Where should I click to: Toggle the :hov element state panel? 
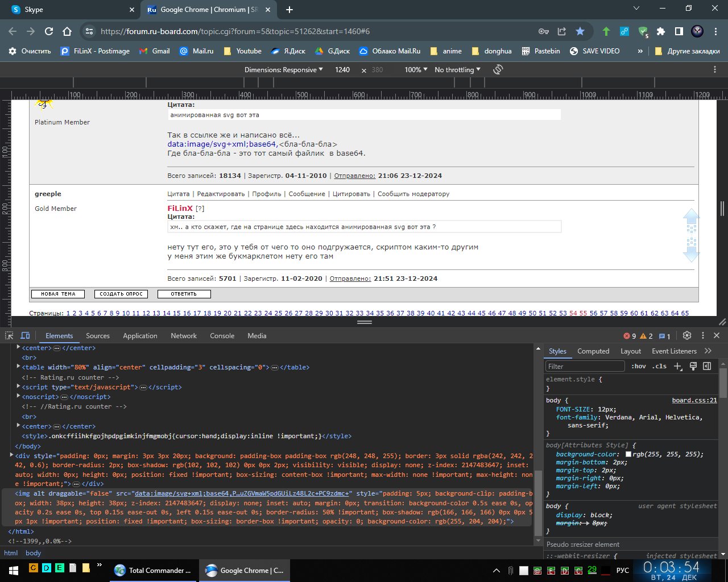[x=639, y=367]
